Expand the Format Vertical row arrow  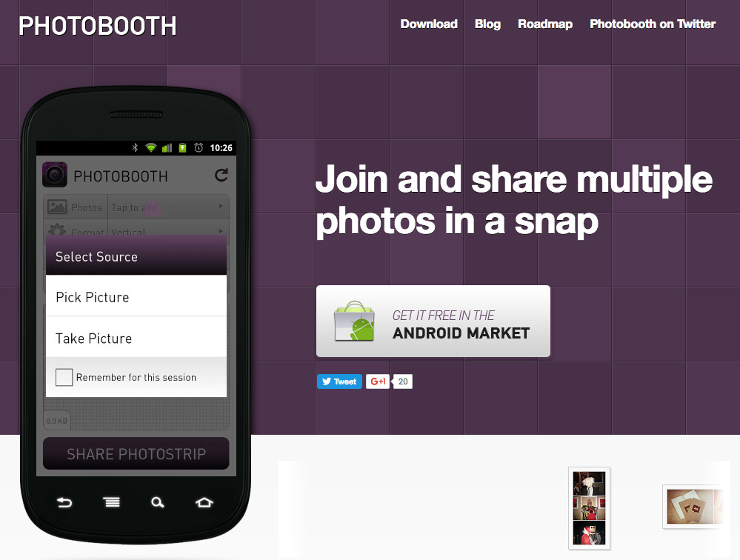(x=221, y=231)
